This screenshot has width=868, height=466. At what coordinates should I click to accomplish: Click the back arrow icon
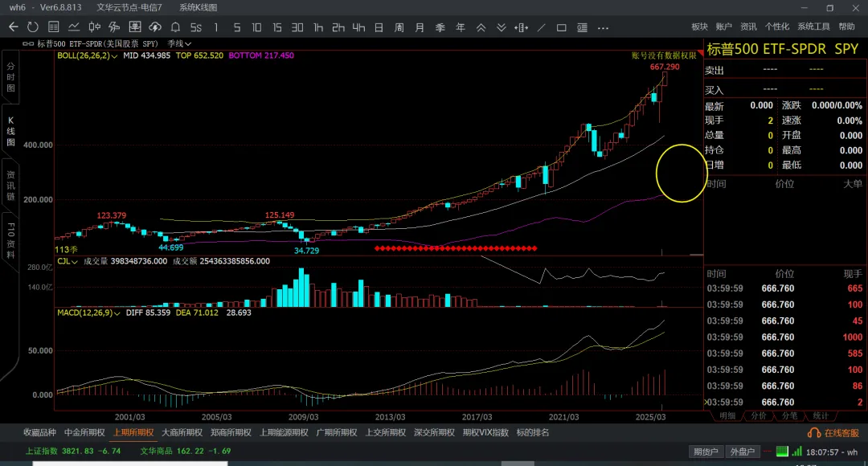14,27
